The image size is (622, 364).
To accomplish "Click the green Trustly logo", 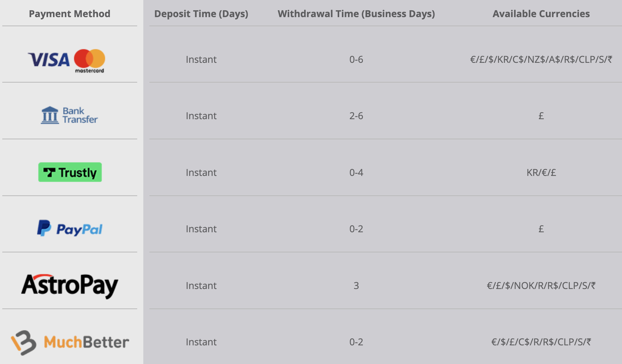I will [70, 172].
